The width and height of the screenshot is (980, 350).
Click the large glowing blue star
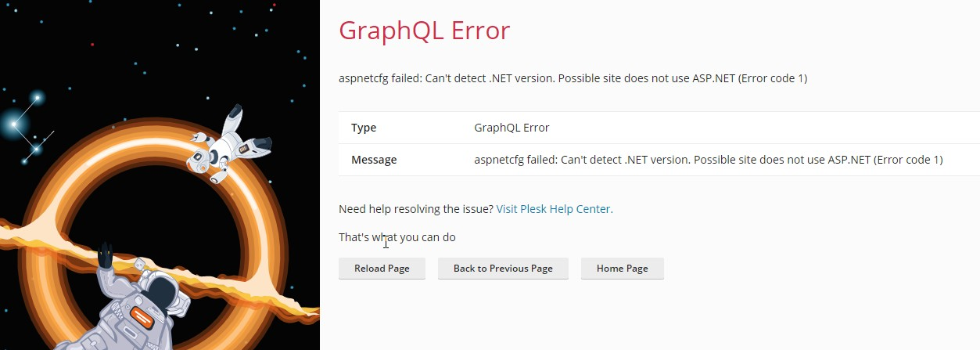point(13,123)
